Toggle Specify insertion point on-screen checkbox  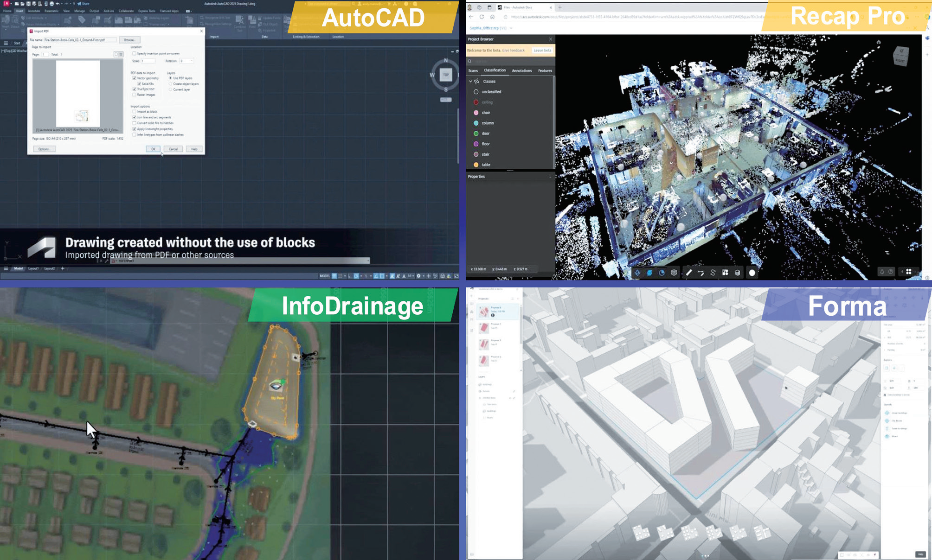click(134, 53)
